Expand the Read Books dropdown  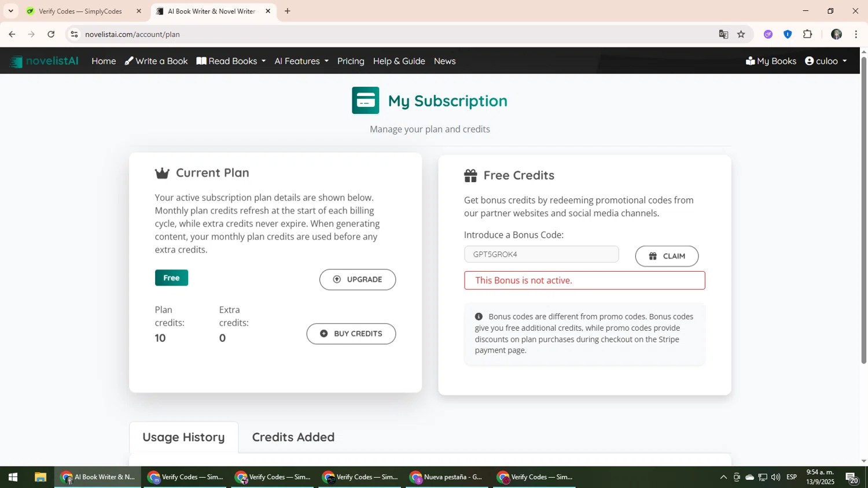coord(231,61)
